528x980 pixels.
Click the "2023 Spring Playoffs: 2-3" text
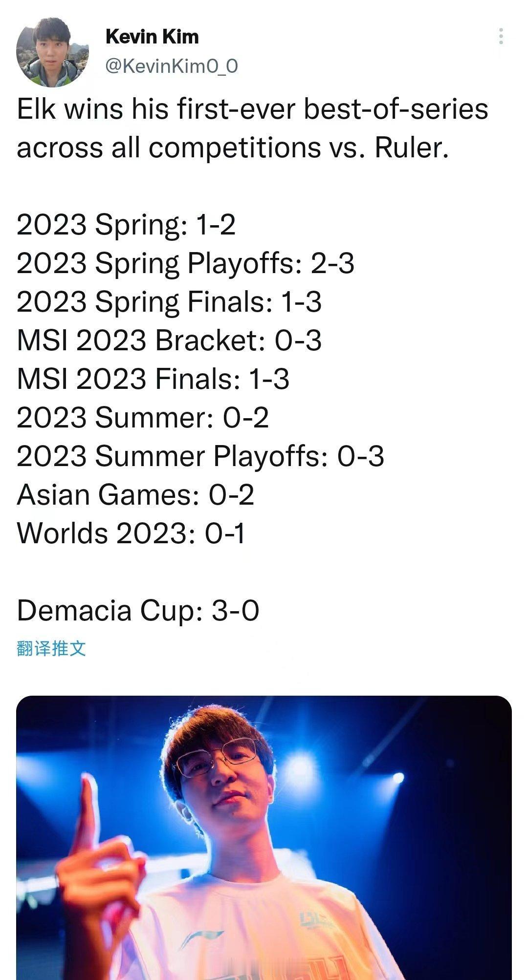coord(185,263)
